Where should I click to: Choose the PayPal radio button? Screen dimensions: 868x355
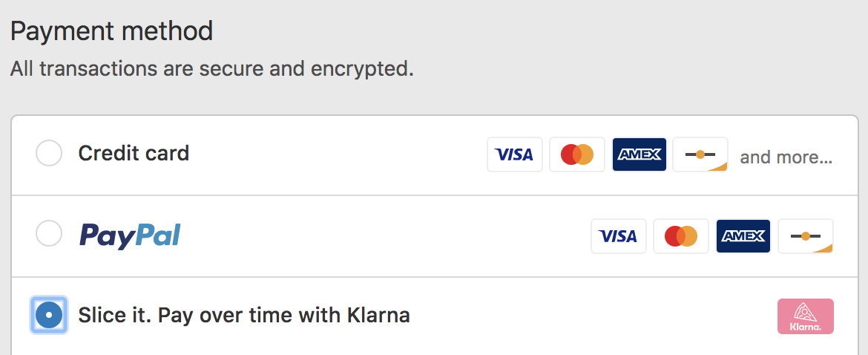[x=49, y=234]
